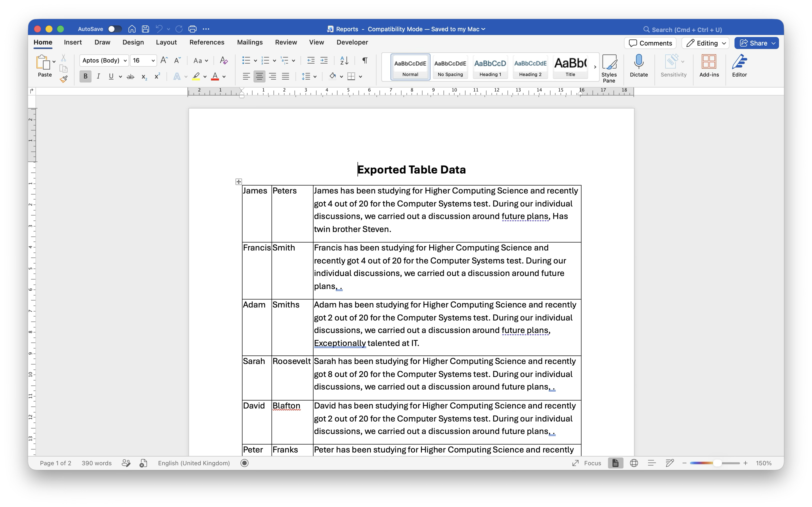Show paragraph marks with the pilcrow icon
This screenshot has width=812, height=507.
(365, 60)
